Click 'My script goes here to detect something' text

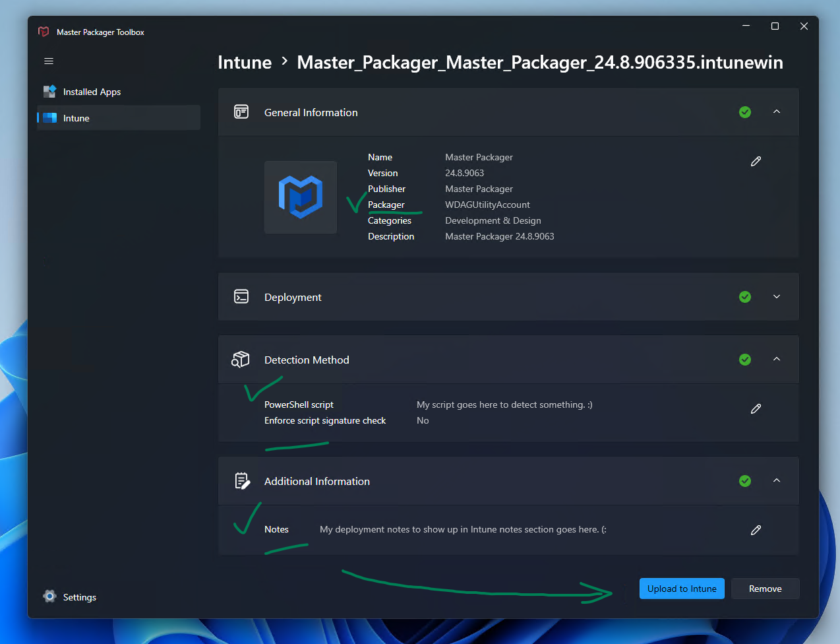click(x=505, y=404)
